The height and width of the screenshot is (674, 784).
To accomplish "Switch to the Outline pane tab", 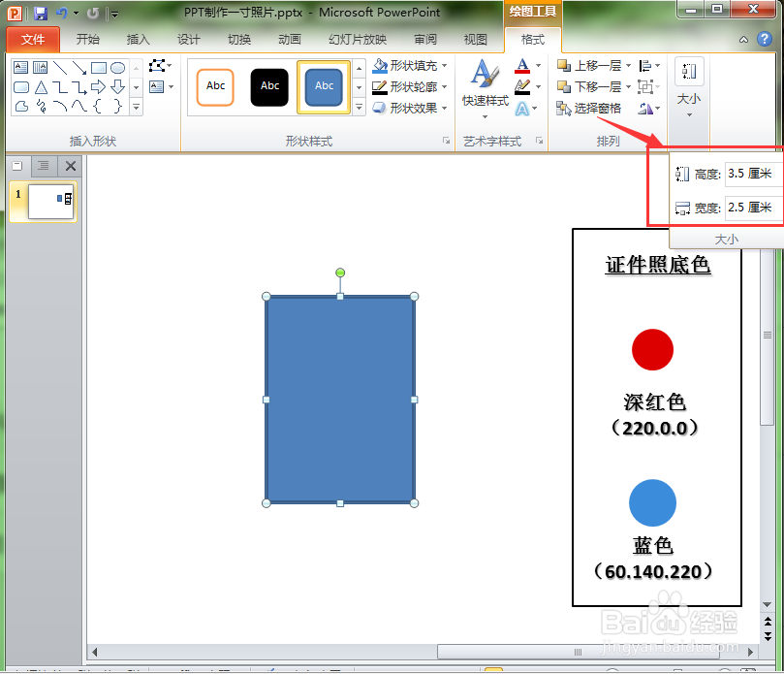I will tap(44, 166).
